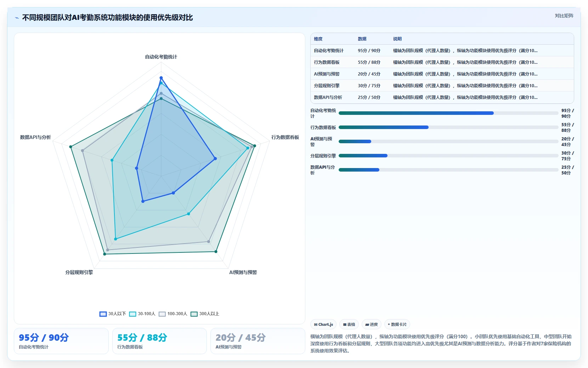Click the cyan 30-100人 point on 分层规则引擎 axis

click(x=115, y=239)
